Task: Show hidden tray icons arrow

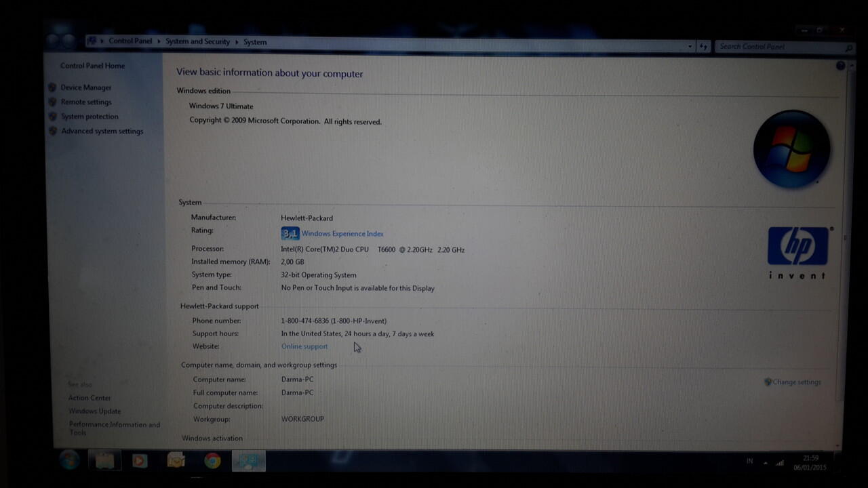Action: tap(765, 463)
